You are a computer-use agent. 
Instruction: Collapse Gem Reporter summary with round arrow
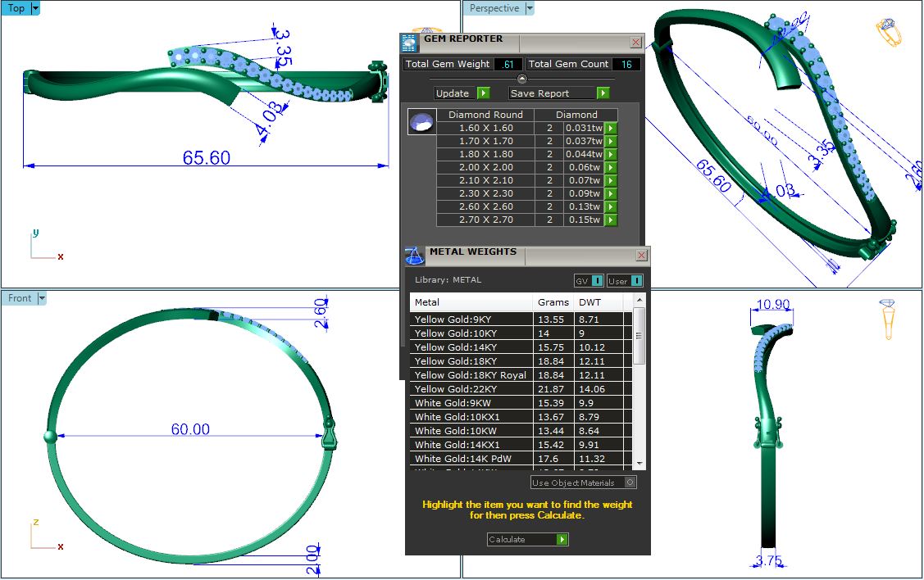coord(522,79)
